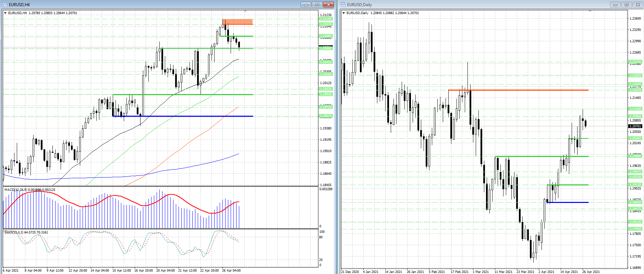644x274 pixels.
Task: Select the blue horizontal line on Daily chart
Action: tap(569, 202)
